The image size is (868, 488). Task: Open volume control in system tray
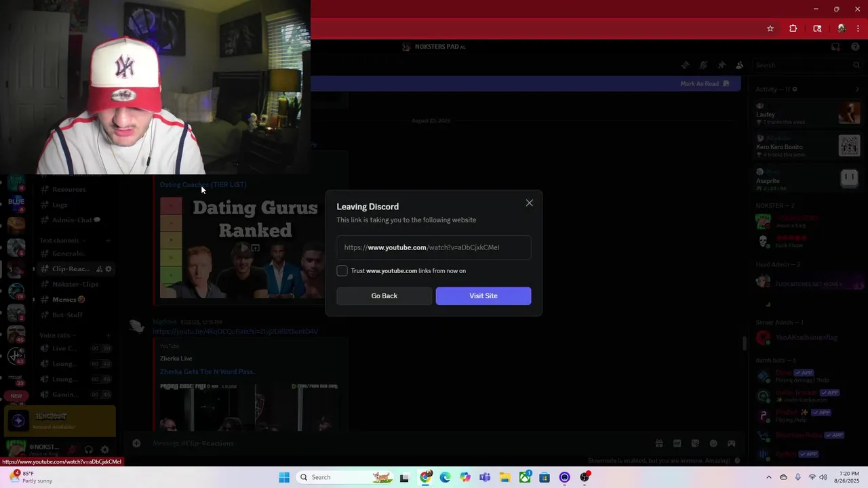click(x=823, y=477)
